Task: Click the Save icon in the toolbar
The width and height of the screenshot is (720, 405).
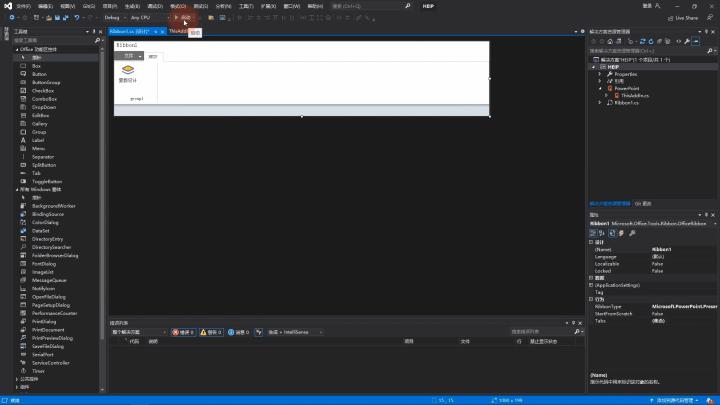Action: tap(57, 17)
